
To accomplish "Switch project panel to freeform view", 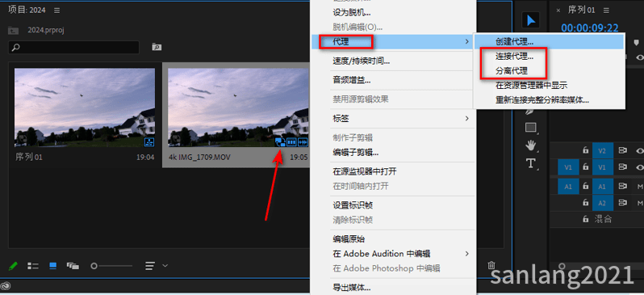I will (x=73, y=266).
